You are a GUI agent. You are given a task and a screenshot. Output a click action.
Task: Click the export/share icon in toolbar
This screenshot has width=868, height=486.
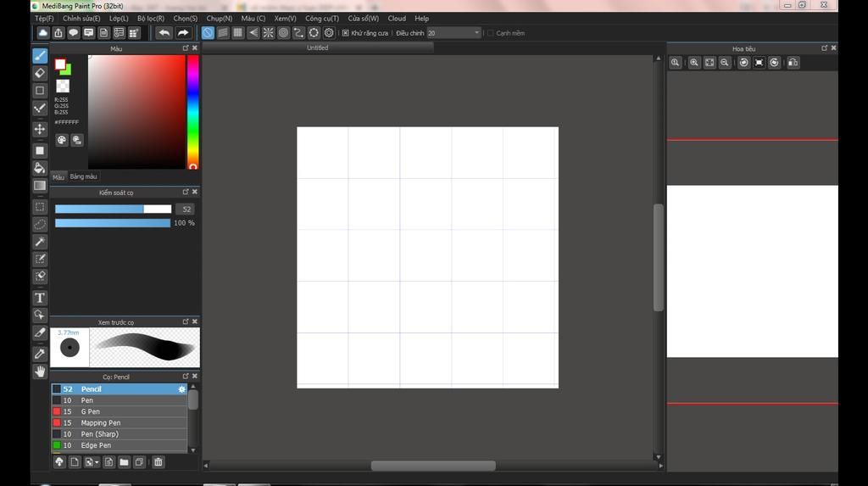[x=58, y=33]
